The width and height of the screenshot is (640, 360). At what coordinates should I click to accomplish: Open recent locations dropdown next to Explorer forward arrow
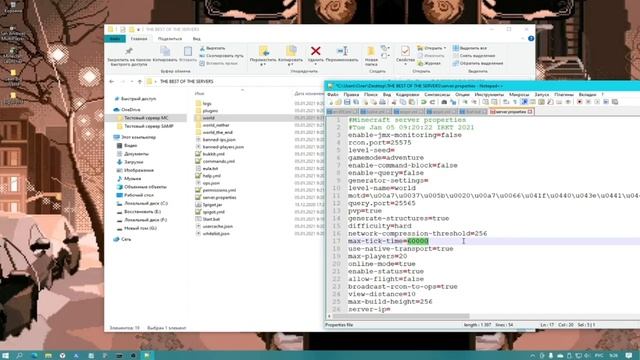(x=131, y=82)
